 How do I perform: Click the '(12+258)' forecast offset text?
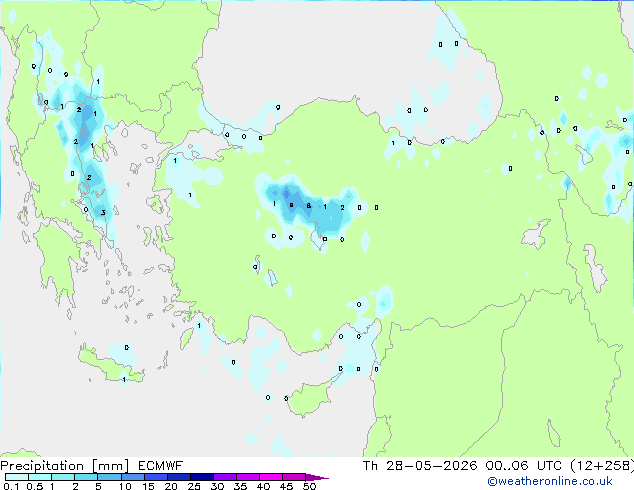(602, 466)
